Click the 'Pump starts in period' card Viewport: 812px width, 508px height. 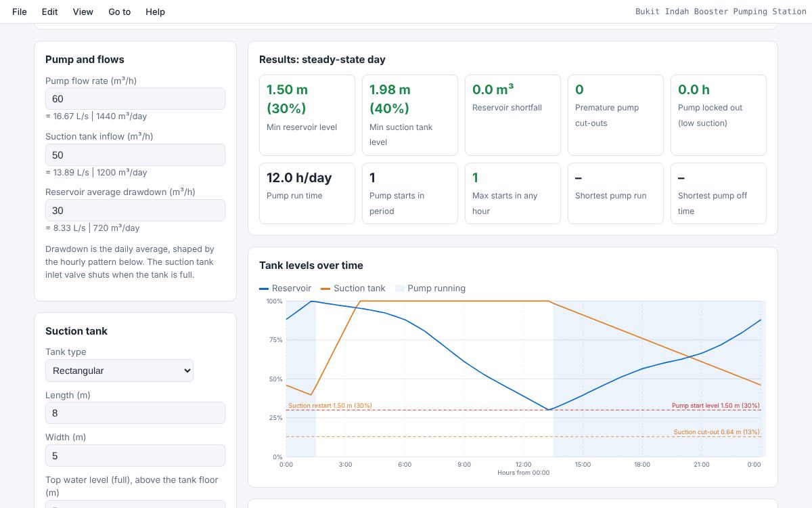[410, 193]
